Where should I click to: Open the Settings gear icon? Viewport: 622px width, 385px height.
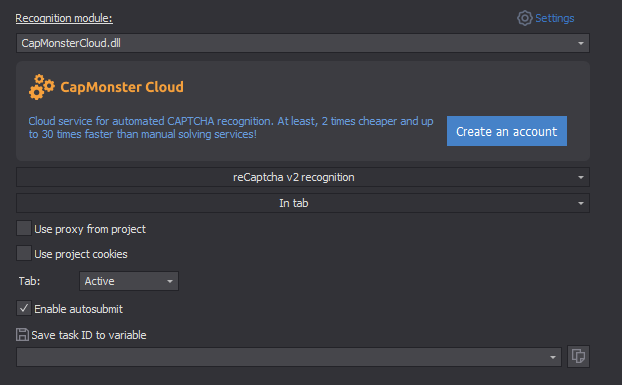pyautogui.click(x=524, y=18)
